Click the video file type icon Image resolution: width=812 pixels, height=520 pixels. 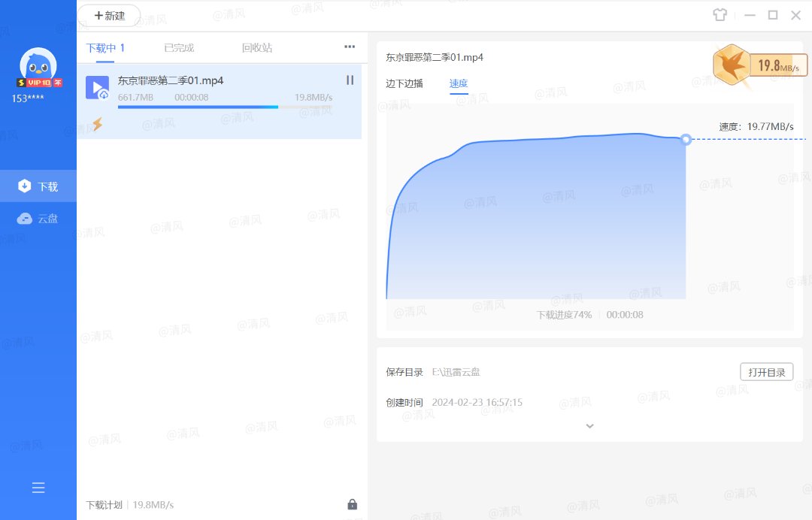97,87
